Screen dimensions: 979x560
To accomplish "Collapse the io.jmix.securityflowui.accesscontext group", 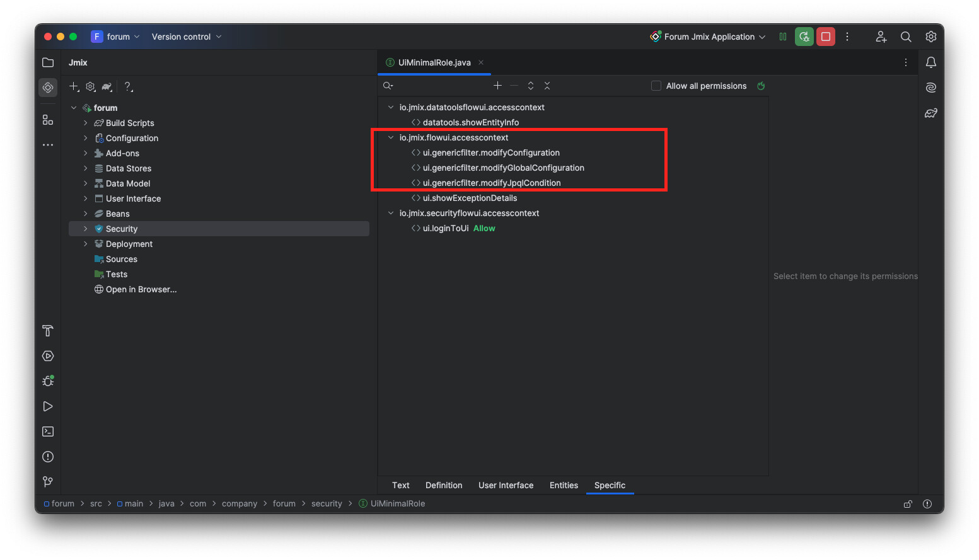I will [391, 213].
